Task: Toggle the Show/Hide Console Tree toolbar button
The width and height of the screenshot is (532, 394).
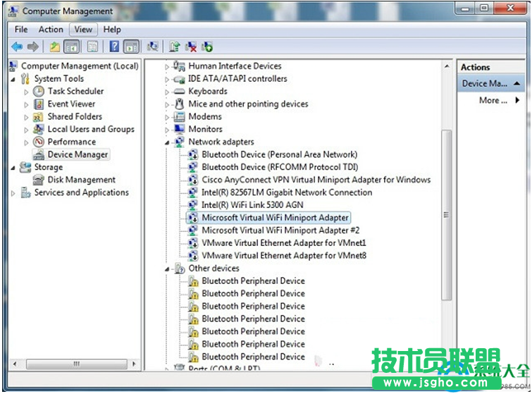Action: pos(71,47)
